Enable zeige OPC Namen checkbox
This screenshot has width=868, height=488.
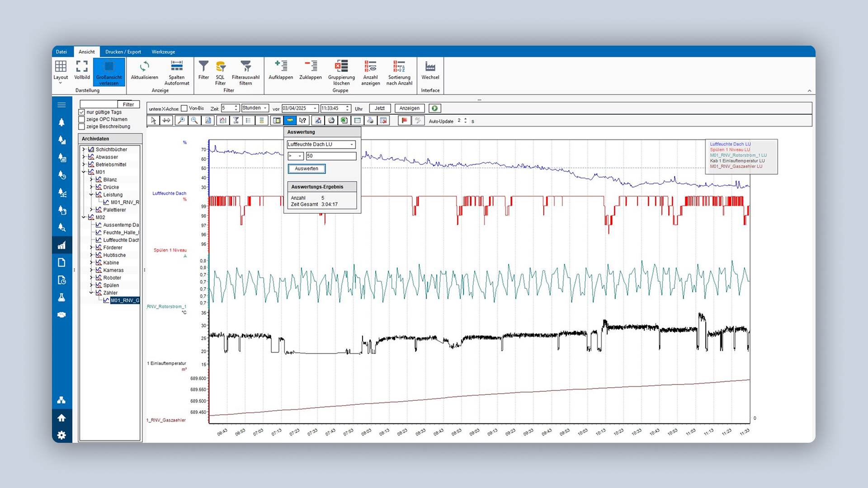point(82,119)
